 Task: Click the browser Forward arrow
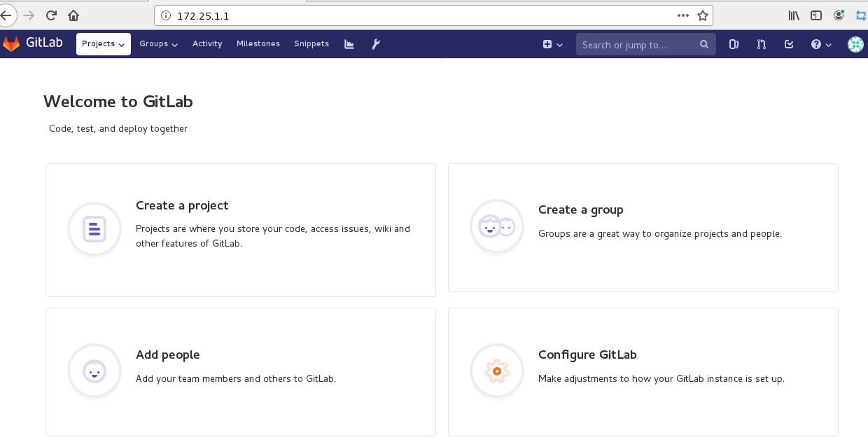29,15
